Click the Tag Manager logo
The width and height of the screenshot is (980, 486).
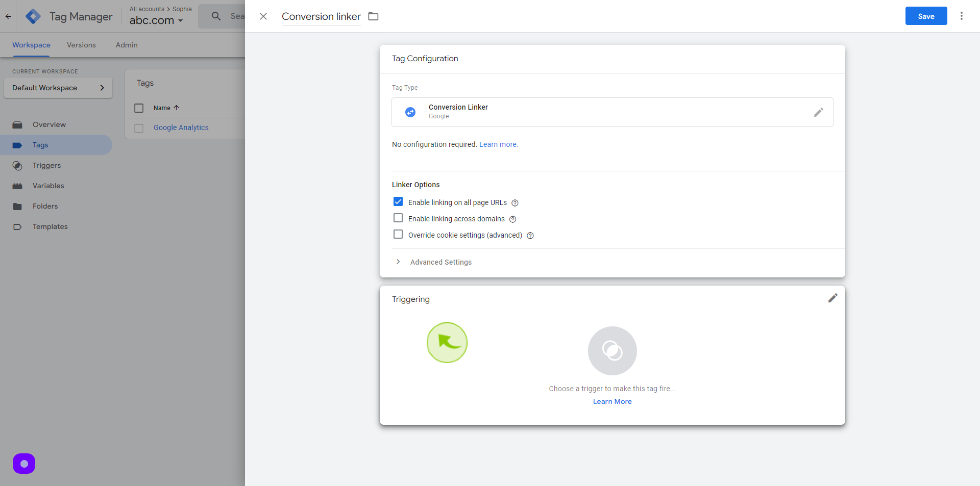click(33, 16)
